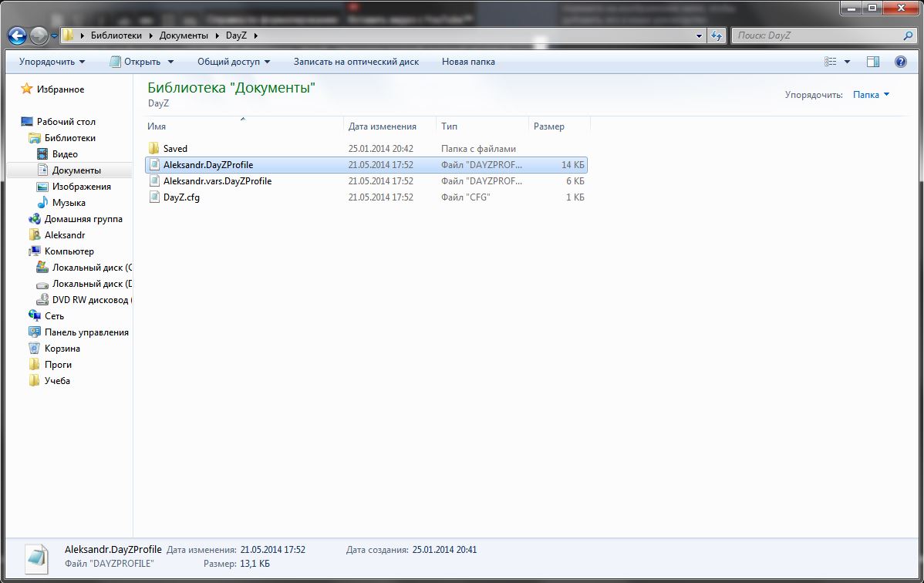Viewport: 924px width, 583px height.
Task: Click 'Документы' in the address breadcrumb
Action: [x=184, y=35]
